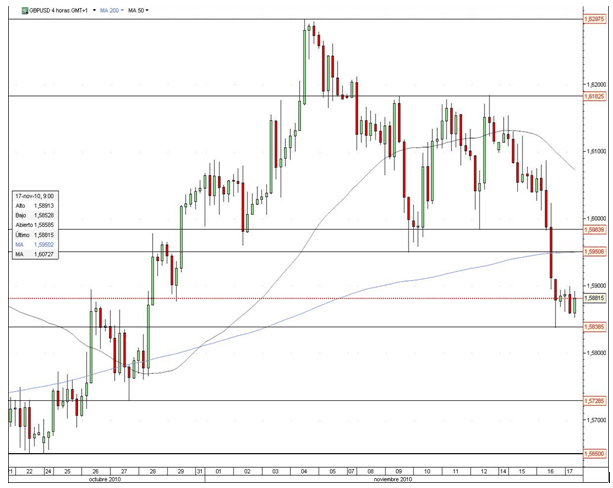This screenshot has width=613, height=488.
Task: Select the 1,59839 price level label
Action: click(594, 230)
